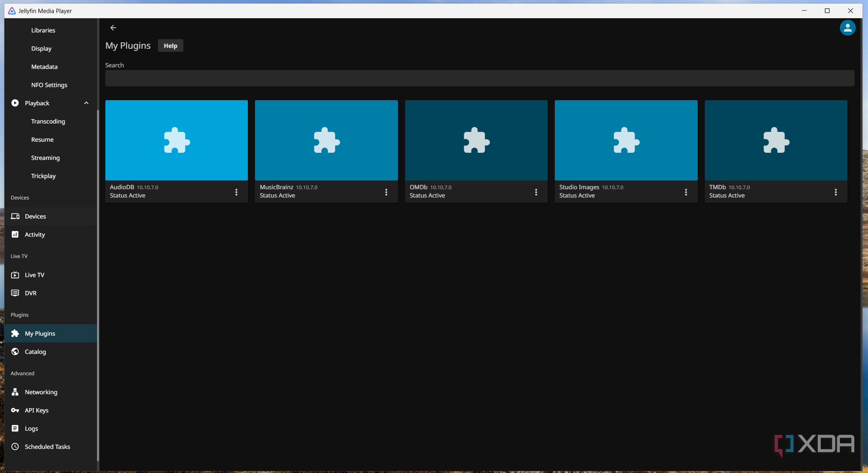Screen dimensions: 868x473
Task: Click the AudioDB plugin name text
Action: tap(122, 187)
